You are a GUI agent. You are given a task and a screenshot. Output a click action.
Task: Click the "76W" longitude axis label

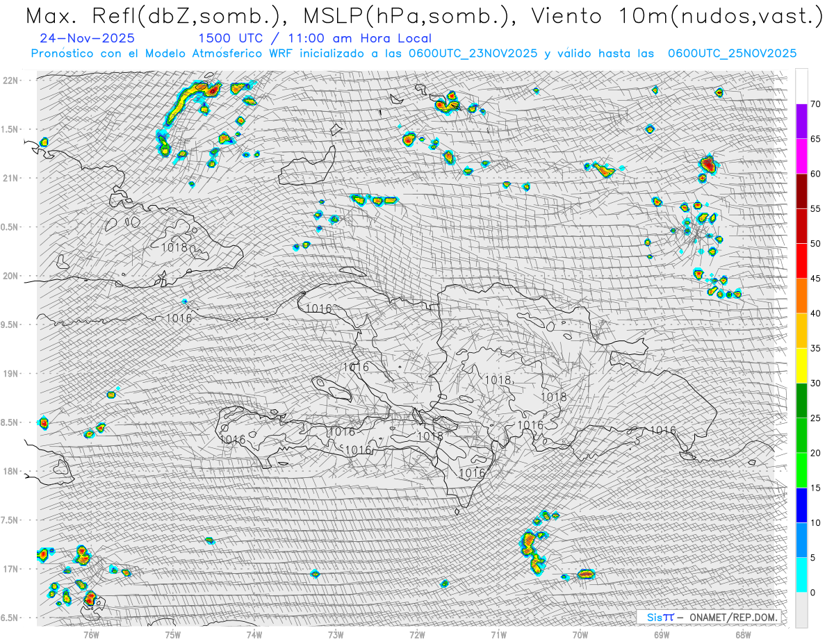click(x=91, y=634)
